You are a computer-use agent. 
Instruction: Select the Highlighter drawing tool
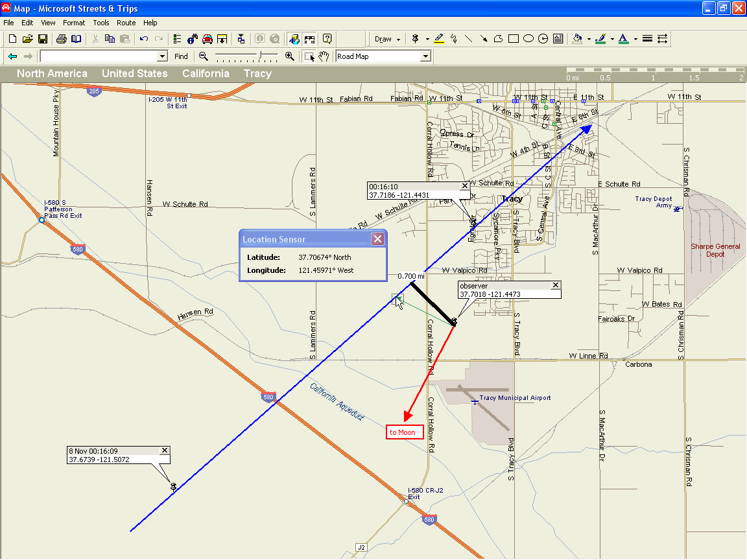439,39
